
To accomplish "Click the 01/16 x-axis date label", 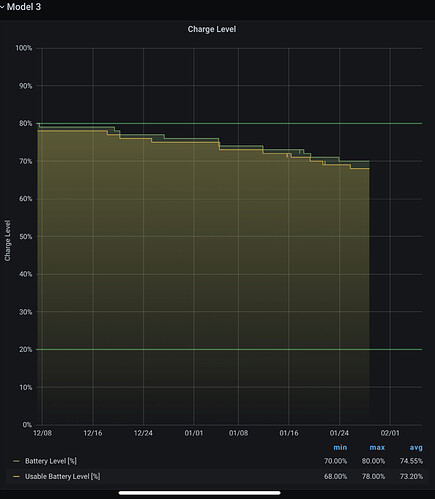I will pyautogui.click(x=289, y=433).
